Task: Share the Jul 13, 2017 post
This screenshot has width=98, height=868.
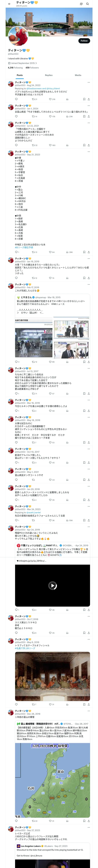Action: tap(89, 393)
